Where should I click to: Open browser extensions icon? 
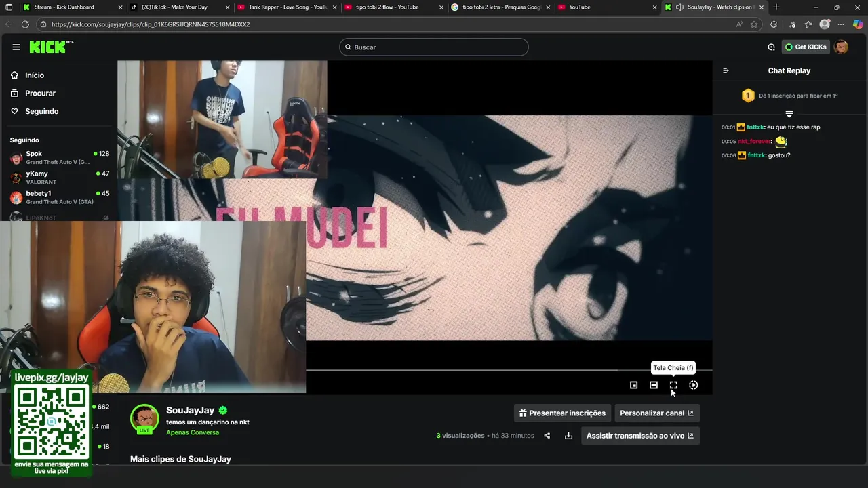click(x=774, y=24)
